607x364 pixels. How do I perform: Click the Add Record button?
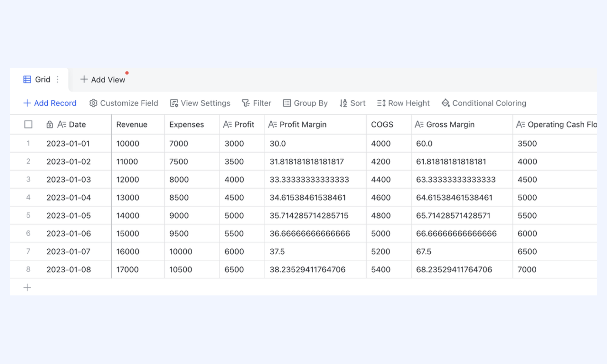pyautogui.click(x=50, y=103)
